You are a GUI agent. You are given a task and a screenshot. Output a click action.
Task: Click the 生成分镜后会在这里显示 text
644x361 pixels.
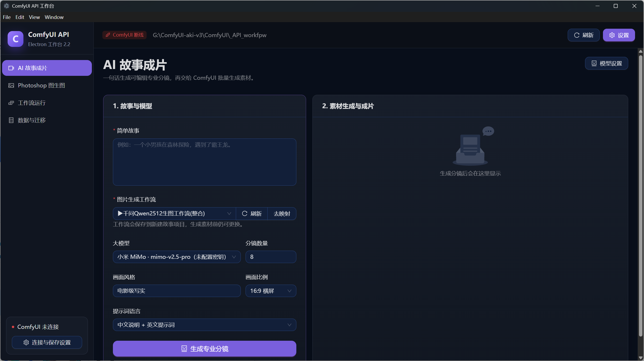(470, 174)
